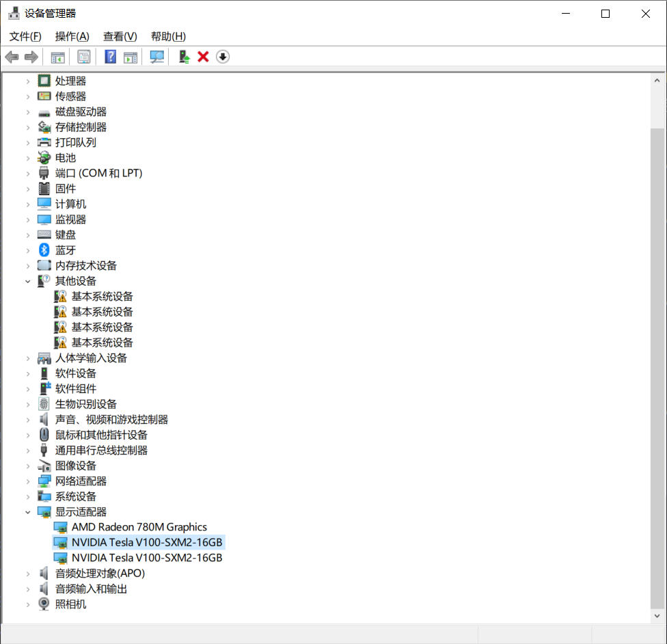Viewport: 667px width, 644px height.
Task: Collapse the 显示适配器 category
Action: coord(28,512)
